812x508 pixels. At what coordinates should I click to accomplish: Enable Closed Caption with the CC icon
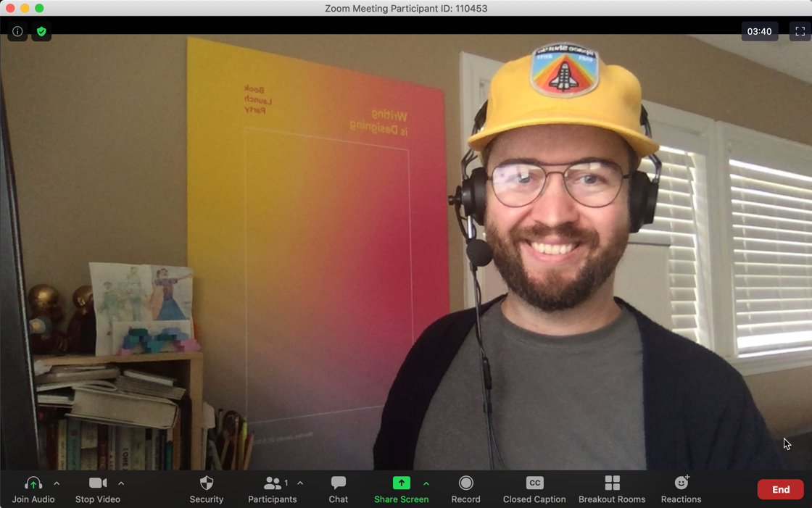pos(534,489)
